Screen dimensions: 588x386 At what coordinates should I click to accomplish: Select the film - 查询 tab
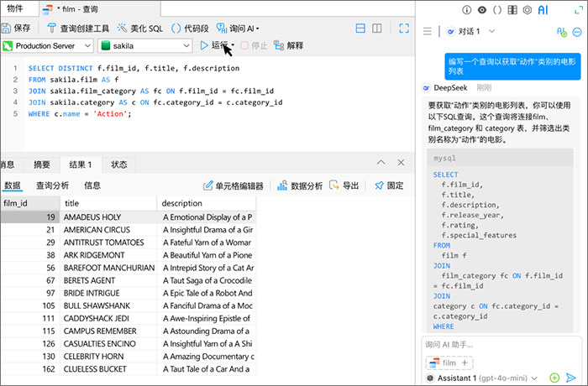pyautogui.click(x=100, y=9)
